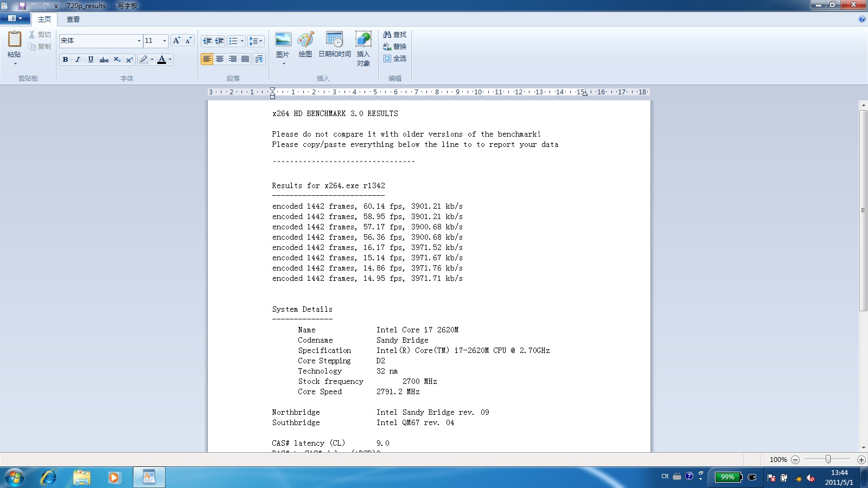Viewport: 868px width, 488px height.
Task: Open the paragraph settings dialog icon
Action: (259, 59)
